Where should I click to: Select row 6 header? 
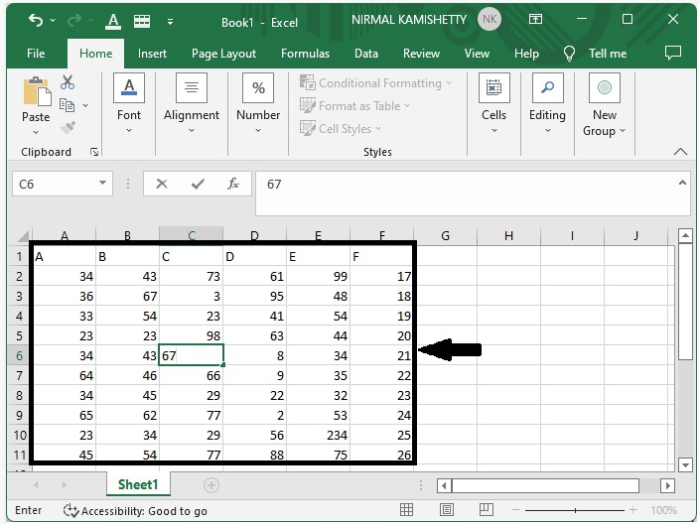[x=19, y=356]
